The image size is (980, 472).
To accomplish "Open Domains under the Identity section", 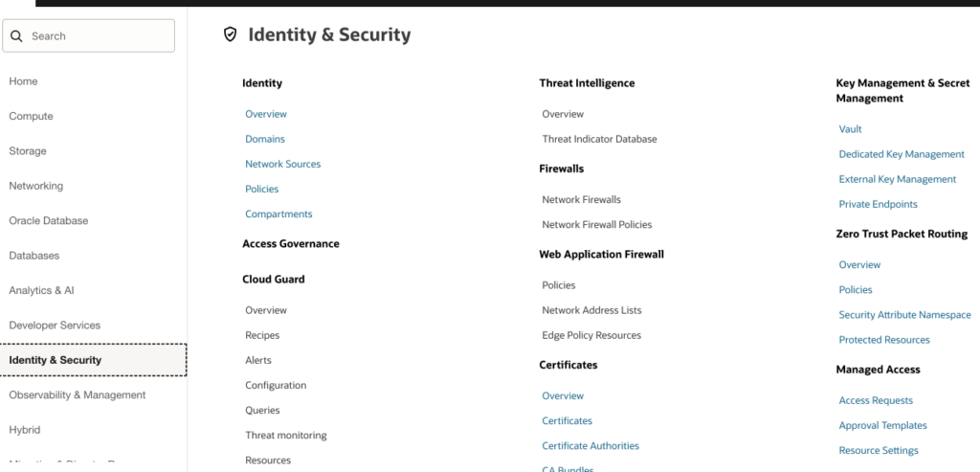I will tap(265, 139).
